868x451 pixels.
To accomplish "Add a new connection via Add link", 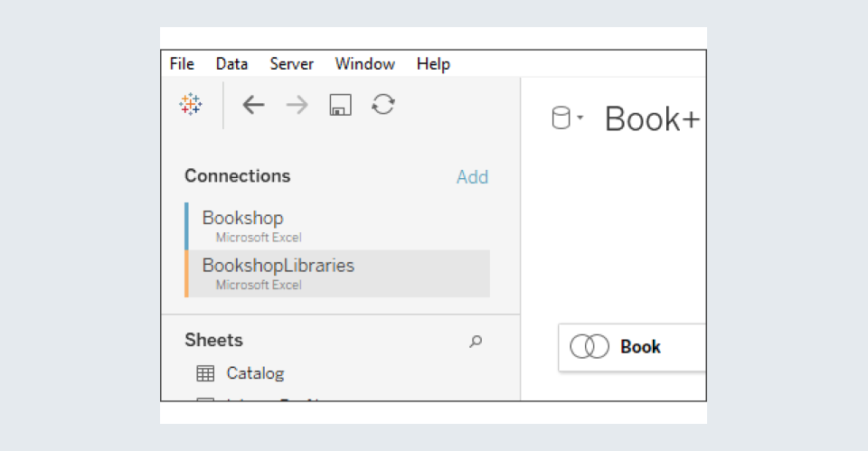I will [x=472, y=177].
